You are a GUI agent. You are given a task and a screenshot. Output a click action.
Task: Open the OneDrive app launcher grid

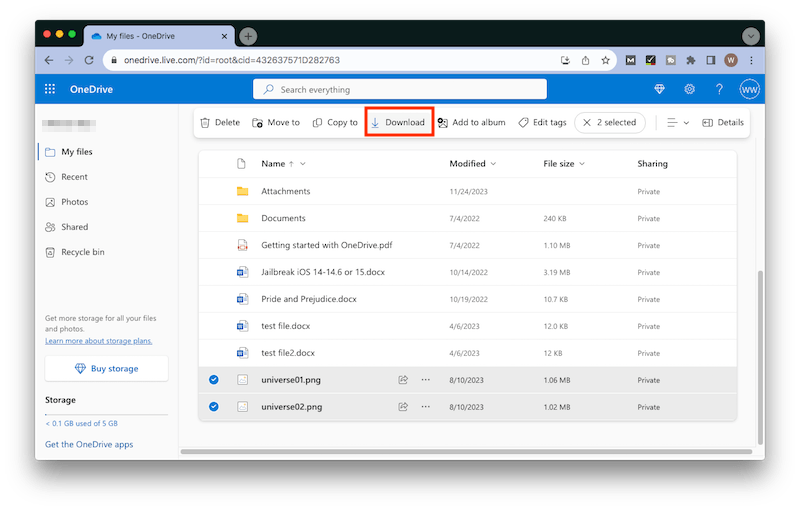pos(50,90)
